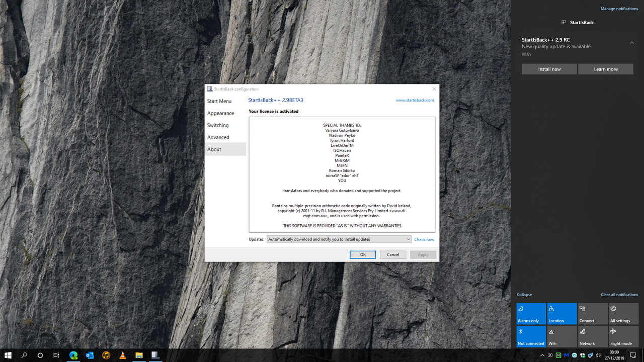The image size is (644, 362).
Task: Open the orange music player taskbar icon
Action: (x=106, y=355)
